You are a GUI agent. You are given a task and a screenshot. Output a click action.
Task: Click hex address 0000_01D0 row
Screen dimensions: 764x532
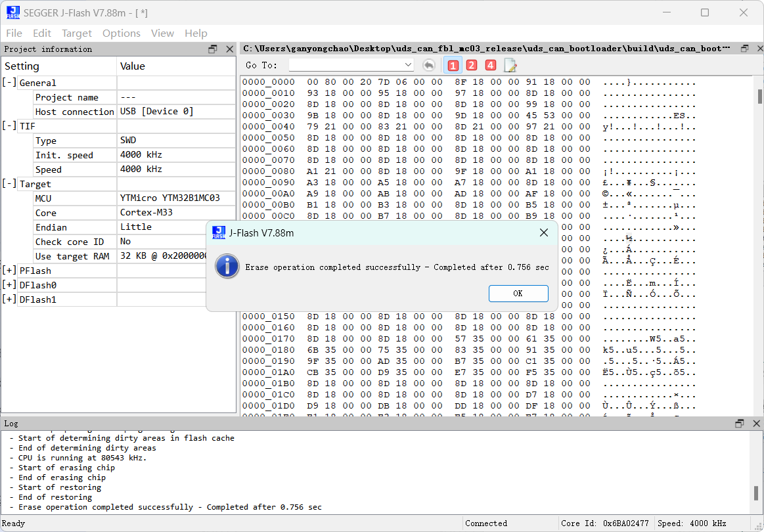268,406
